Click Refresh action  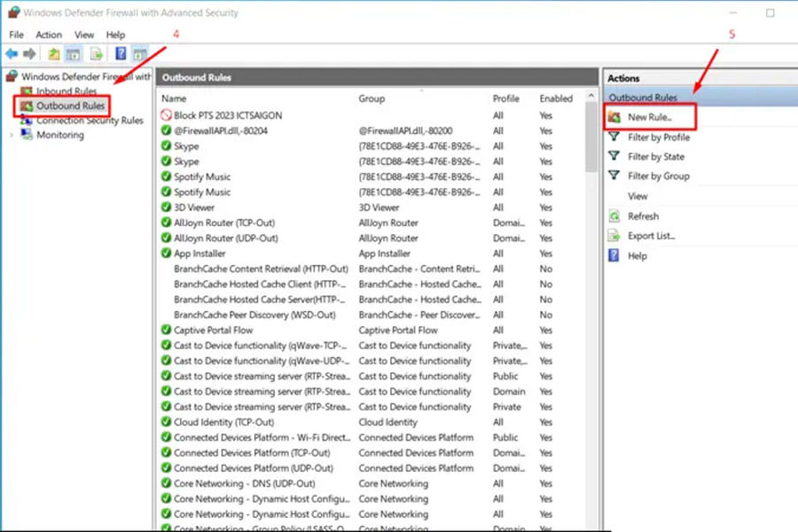click(x=644, y=216)
